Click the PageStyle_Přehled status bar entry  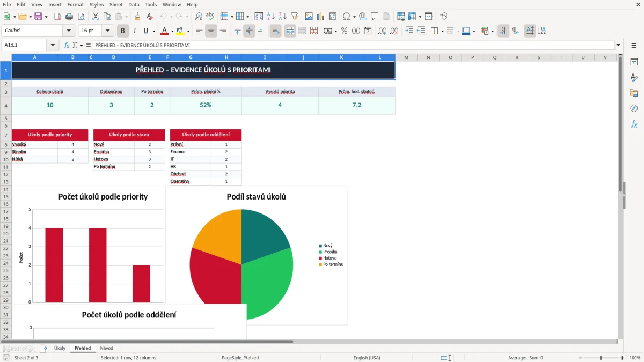coord(240,358)
